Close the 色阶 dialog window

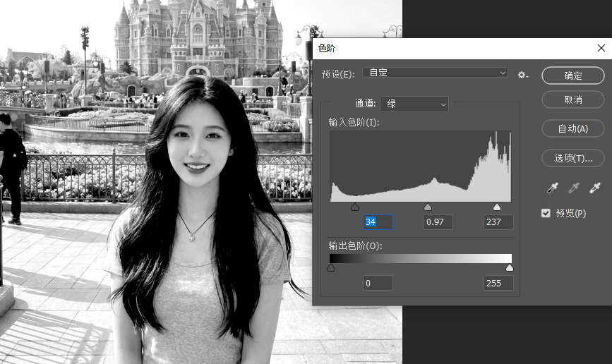[601, 48]
